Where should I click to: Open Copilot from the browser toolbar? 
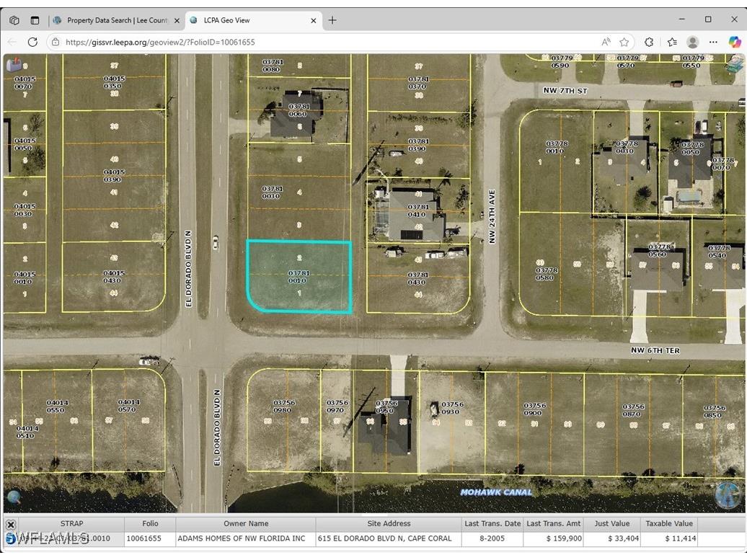736,42
